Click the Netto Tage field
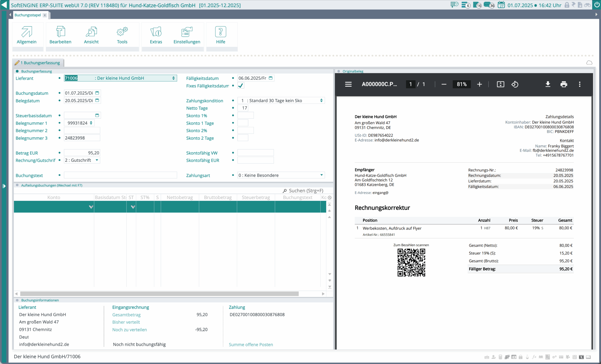 pyautogui.click(x=243, y=108)
